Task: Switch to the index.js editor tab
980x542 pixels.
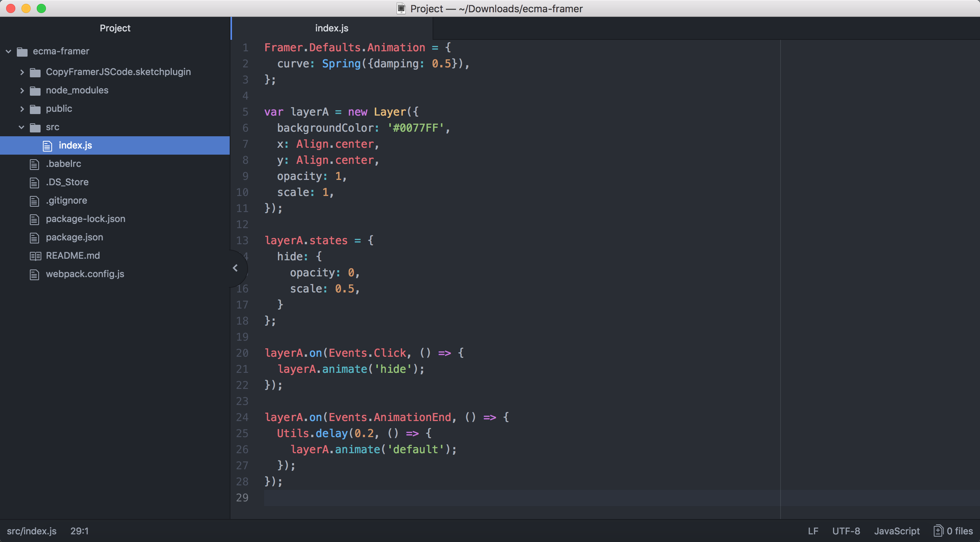Action: coord(332,28)
